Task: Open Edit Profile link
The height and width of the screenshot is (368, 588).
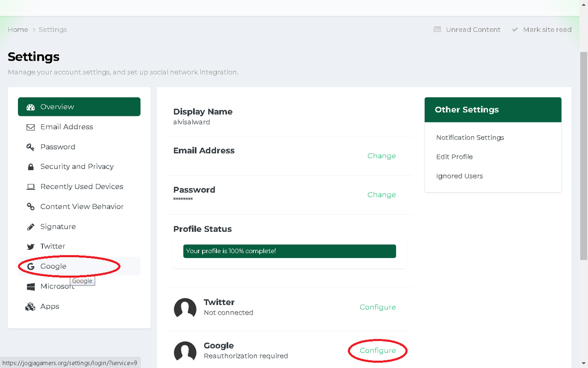Action: click(x=454, y=157)
